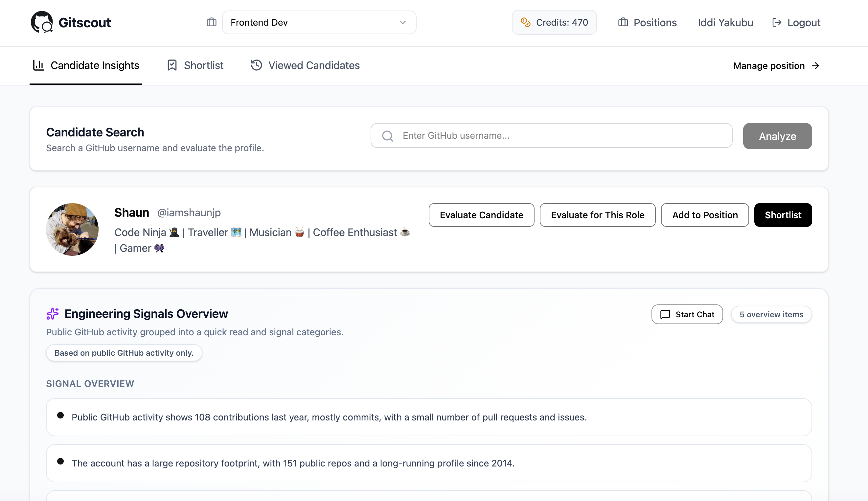Image resolution: width=868 pixels, height=501 pixels.
Task: Log out using the Logout link
Action: [x=796, y=22]
